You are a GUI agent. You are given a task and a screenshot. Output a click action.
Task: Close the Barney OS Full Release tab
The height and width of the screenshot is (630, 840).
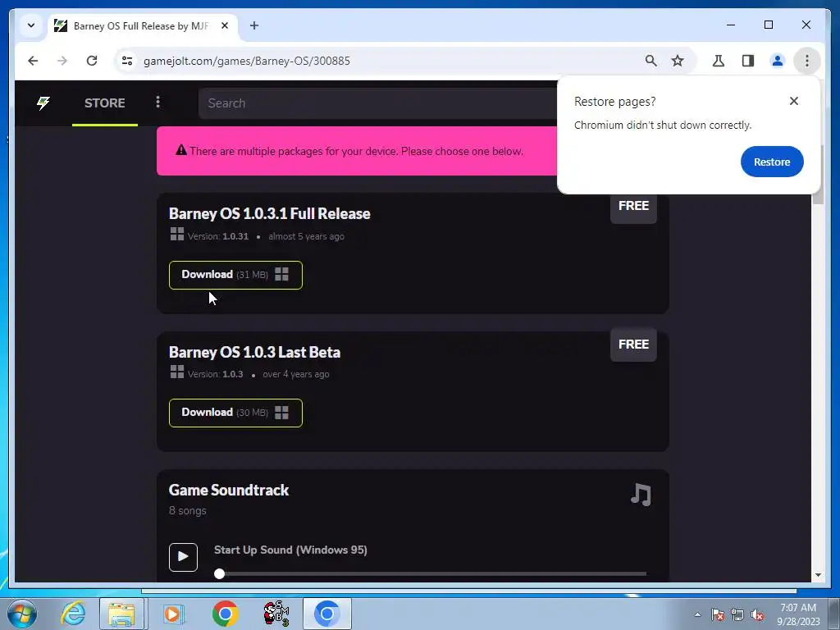225,25
